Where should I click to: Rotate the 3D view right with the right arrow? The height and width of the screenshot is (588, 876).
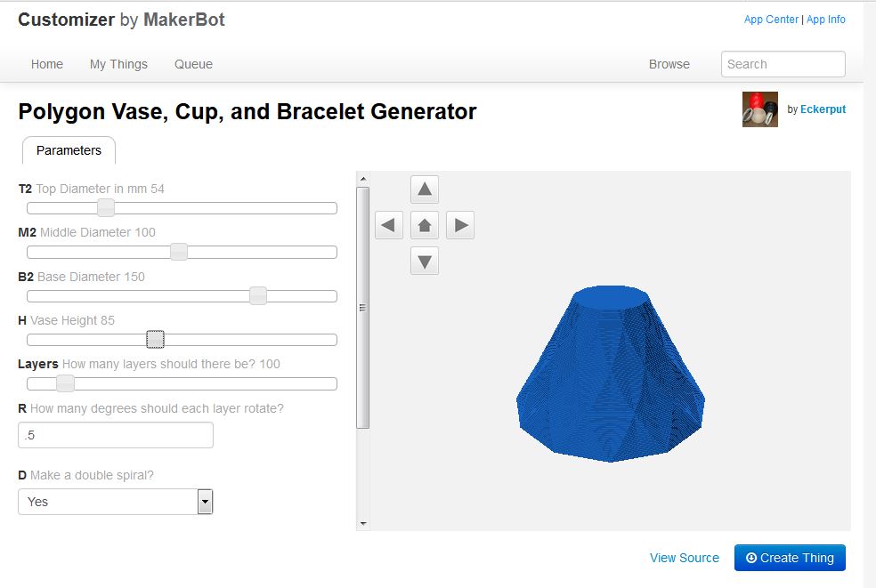(x=460, y=225)
